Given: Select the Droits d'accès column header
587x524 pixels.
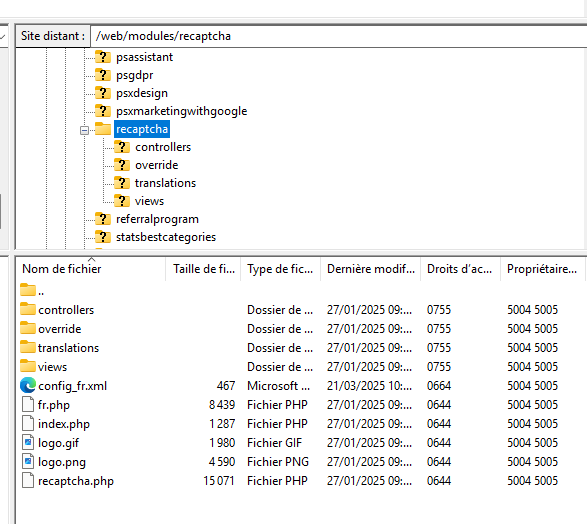Looking at the screenshot, I should tap(460, 269).
